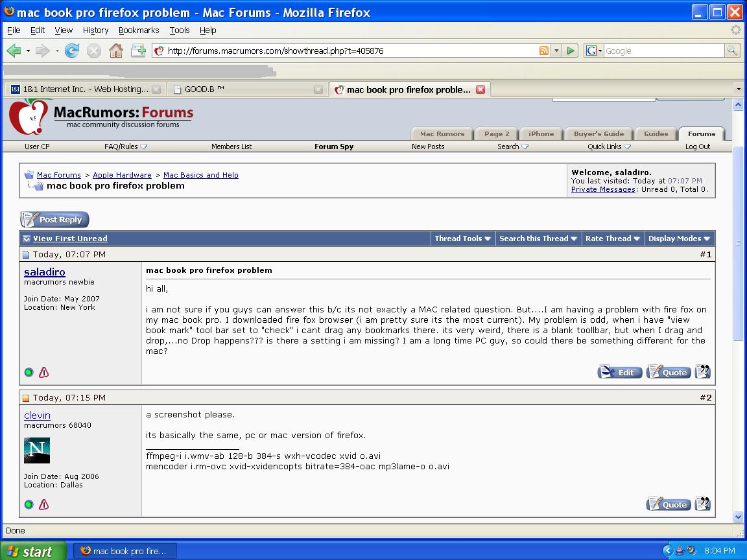Click the Quote button on post #2
The height and width of the screenshot is (560, 747).
point(669,504)
